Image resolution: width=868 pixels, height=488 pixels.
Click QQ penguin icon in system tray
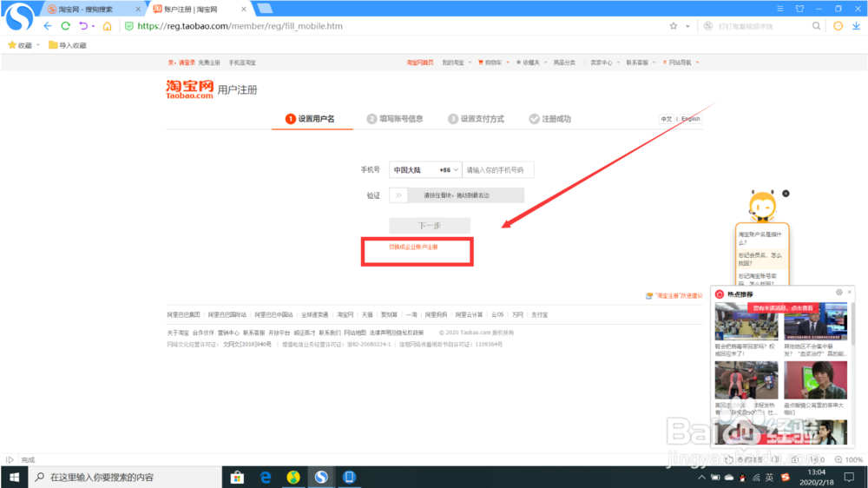pos(742,478)
